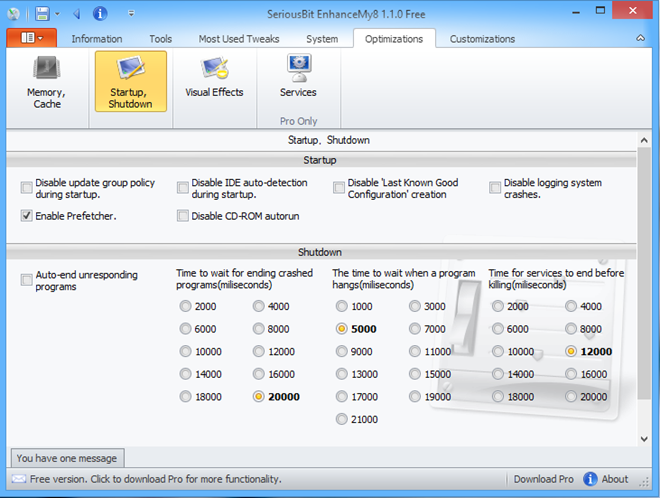Open the quick access toolbar customize dropdown
Image resolution: width=660 pixels, height=498 pixels.
(x=131, y=14)
